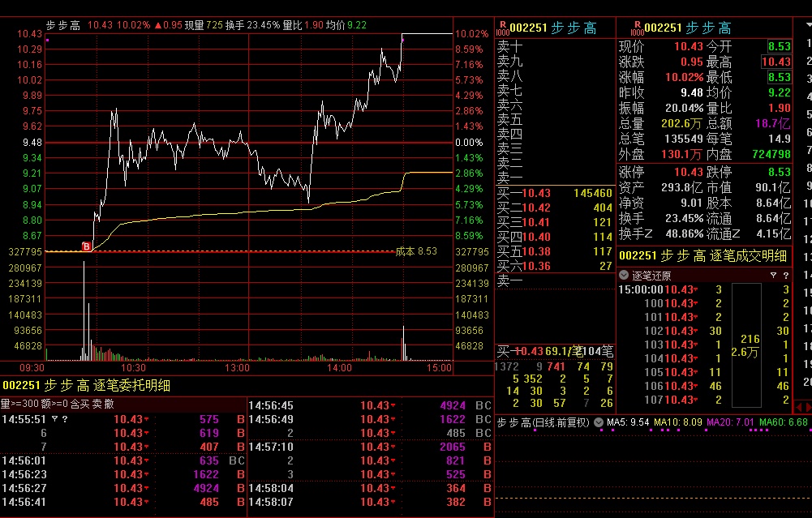Click 外盘 130.1万 value

click(681, 154)
